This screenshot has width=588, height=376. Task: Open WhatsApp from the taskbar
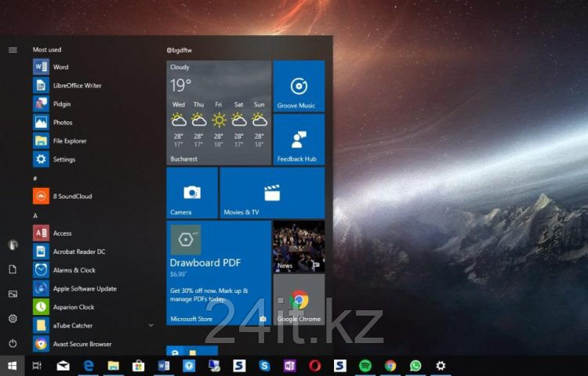click(415, 366)
